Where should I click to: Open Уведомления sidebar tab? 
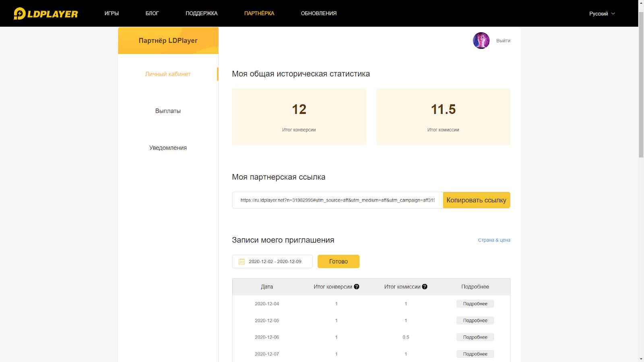point(168,148)
